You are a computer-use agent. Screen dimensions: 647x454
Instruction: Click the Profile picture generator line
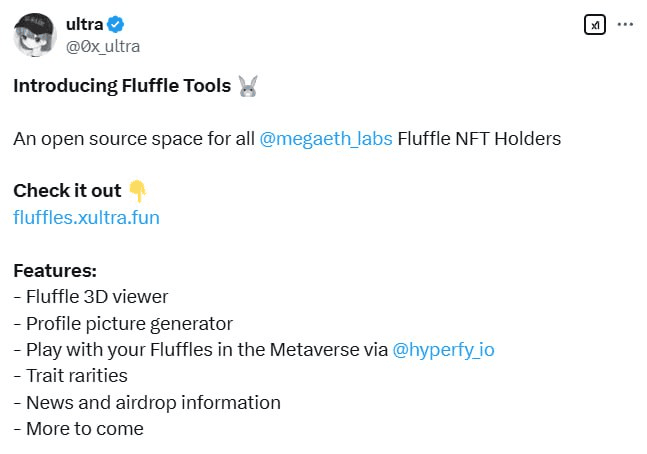pyautogui.click(x=123, y=324)
